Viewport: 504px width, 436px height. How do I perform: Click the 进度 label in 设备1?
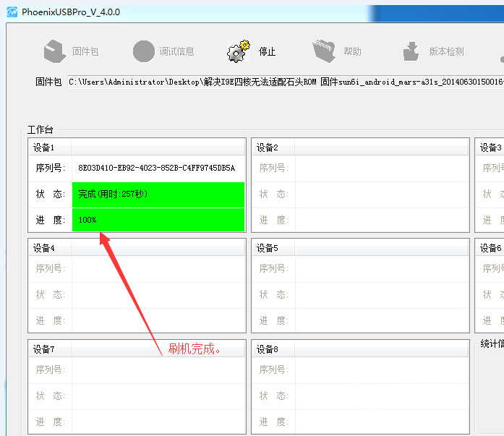[51, 220]
